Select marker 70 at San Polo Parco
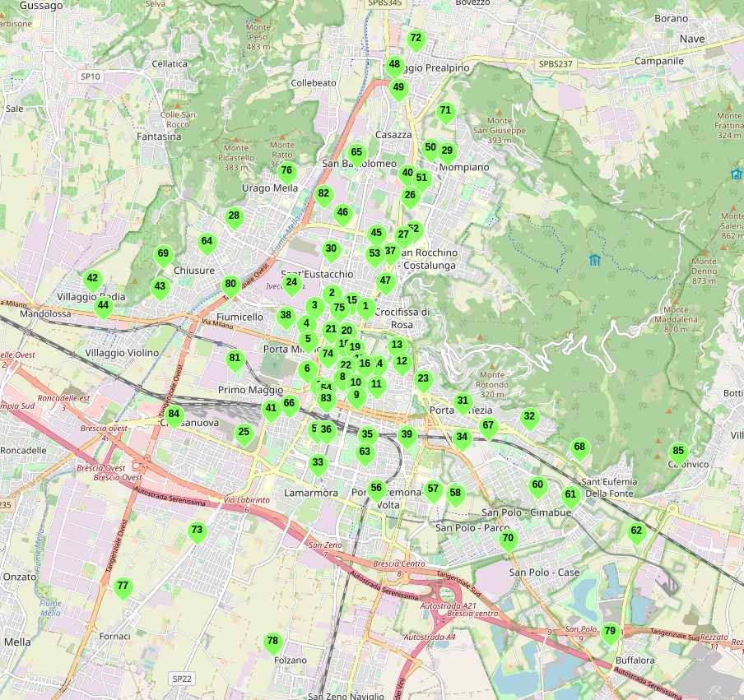The image size is (744, 700). (508, 540)
